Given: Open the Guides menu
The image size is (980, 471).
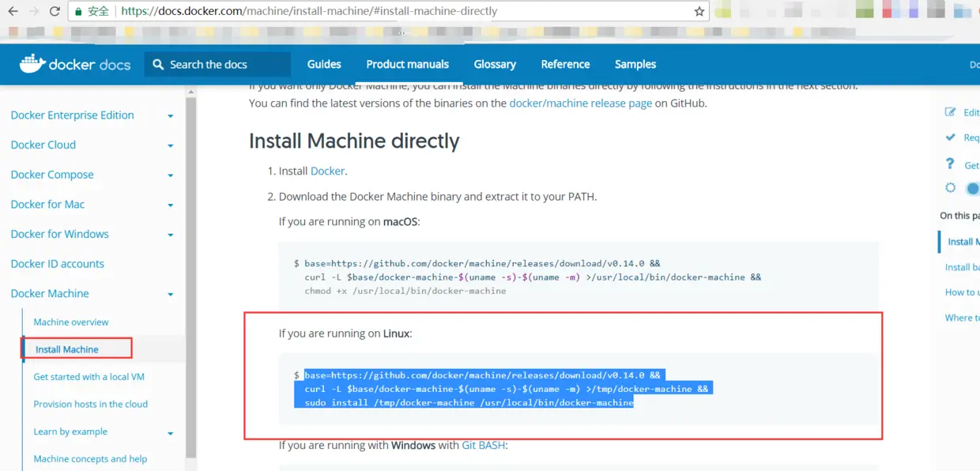Looking at the screenshot, I should pos(324,64).
